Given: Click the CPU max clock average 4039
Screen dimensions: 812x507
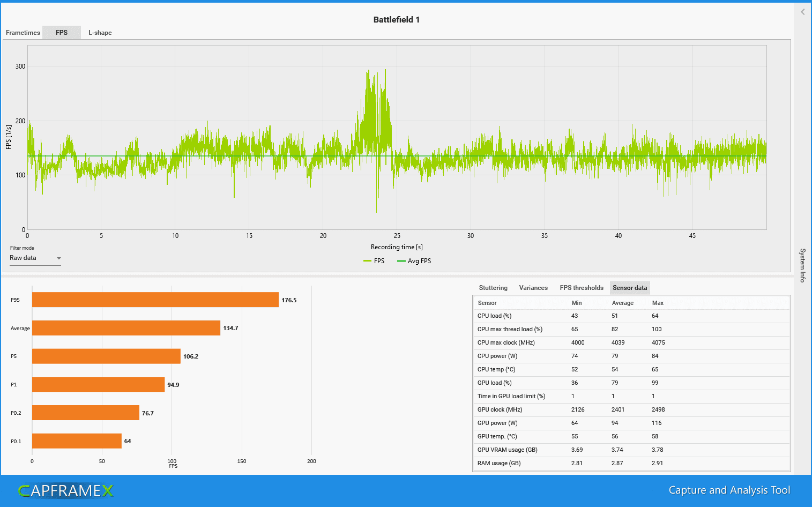Looking at the screenshot, I should click(x=618, y=343).
